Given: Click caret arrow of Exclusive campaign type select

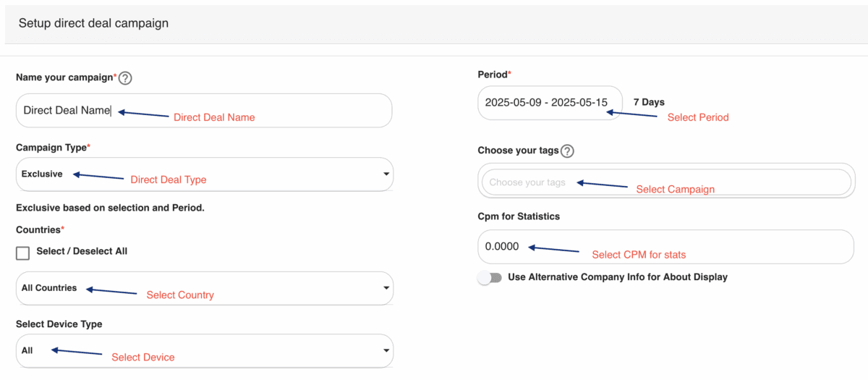Looking at the screenshot, I should click(x=386, y=174).
